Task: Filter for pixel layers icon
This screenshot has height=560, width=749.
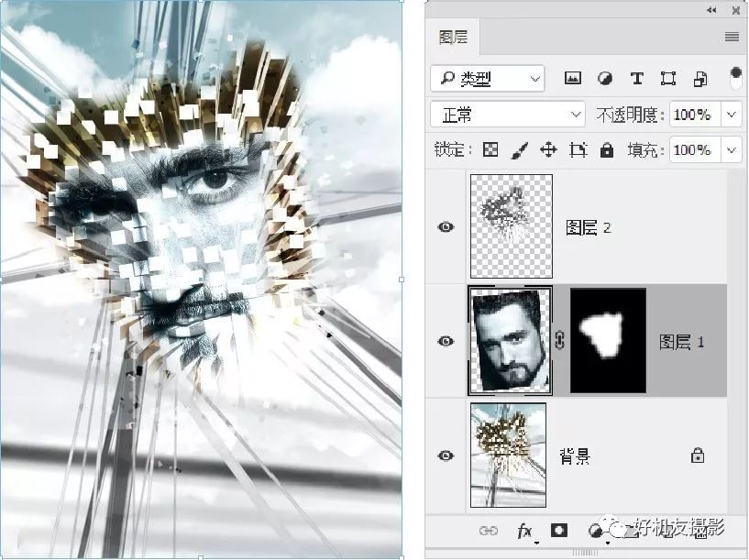Action: click(573, 78)
